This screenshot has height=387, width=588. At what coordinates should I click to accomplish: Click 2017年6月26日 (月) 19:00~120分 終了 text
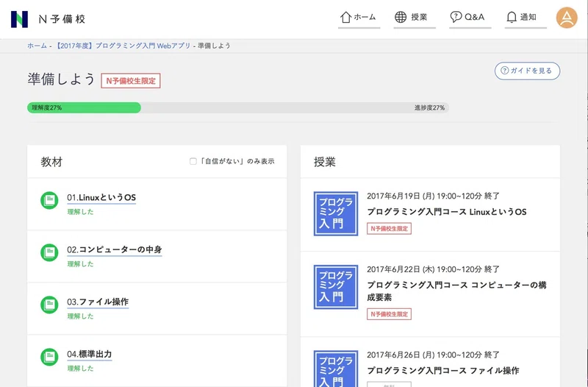pos(433,355)
